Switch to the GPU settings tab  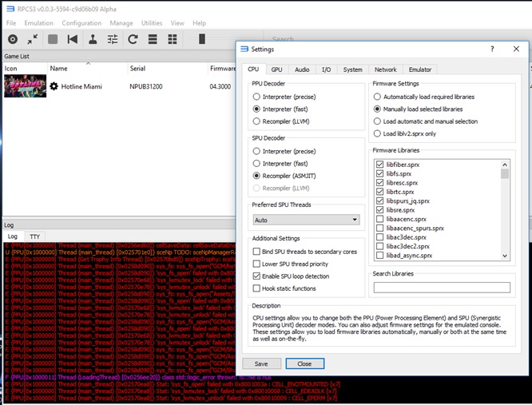[276, 70]
